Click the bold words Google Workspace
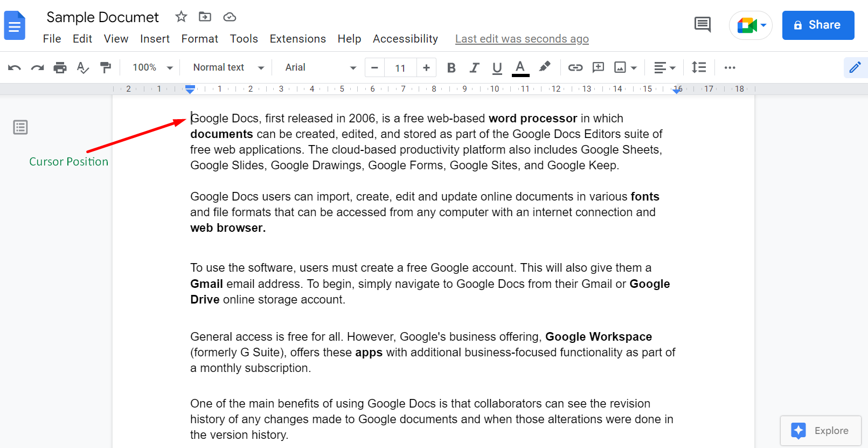This screenshot has height=448, width=868. (x=599, y=336)
